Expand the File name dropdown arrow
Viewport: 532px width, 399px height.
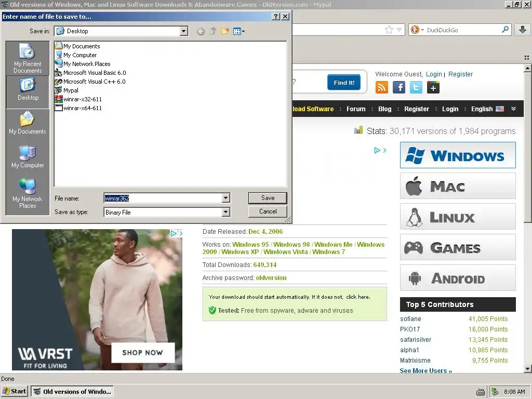(225, 198)
